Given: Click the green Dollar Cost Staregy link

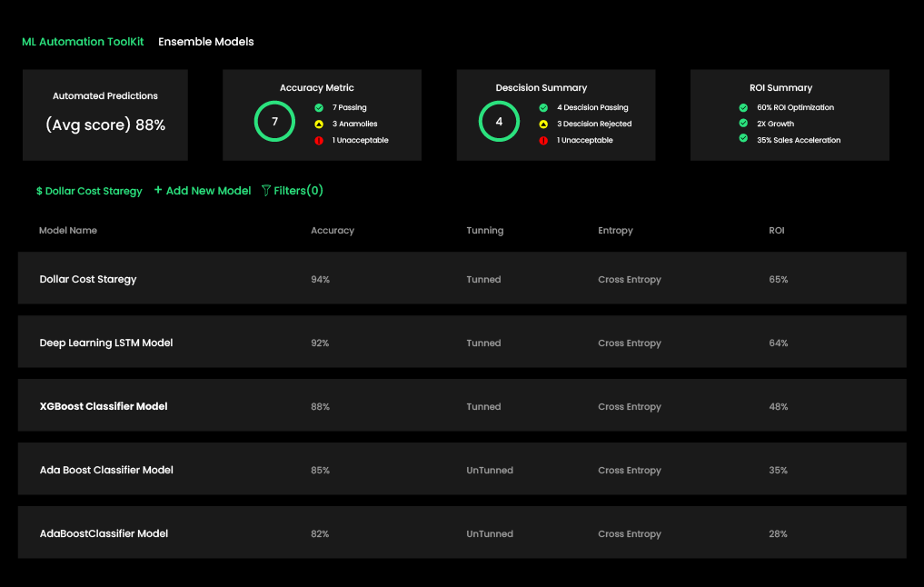Looking at the screenshot, I should click(89, 192).
